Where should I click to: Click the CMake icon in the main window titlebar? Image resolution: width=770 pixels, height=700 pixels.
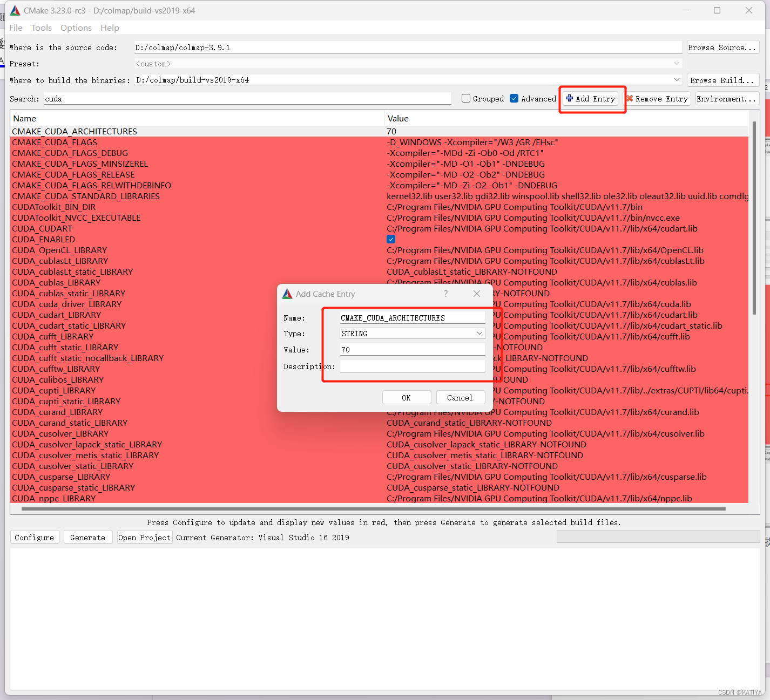[16, 10]
